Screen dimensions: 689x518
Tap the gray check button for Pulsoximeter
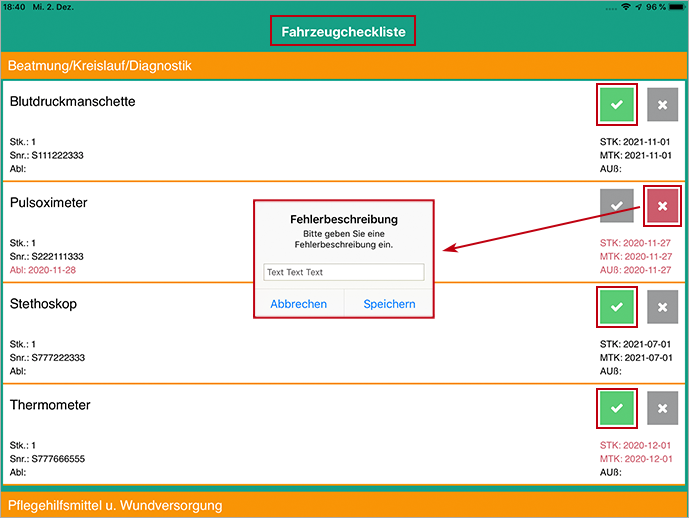[x=616, y=206]
